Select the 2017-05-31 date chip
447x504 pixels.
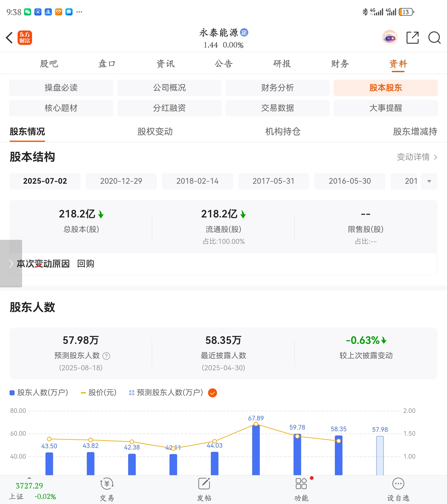click(274, 181)
